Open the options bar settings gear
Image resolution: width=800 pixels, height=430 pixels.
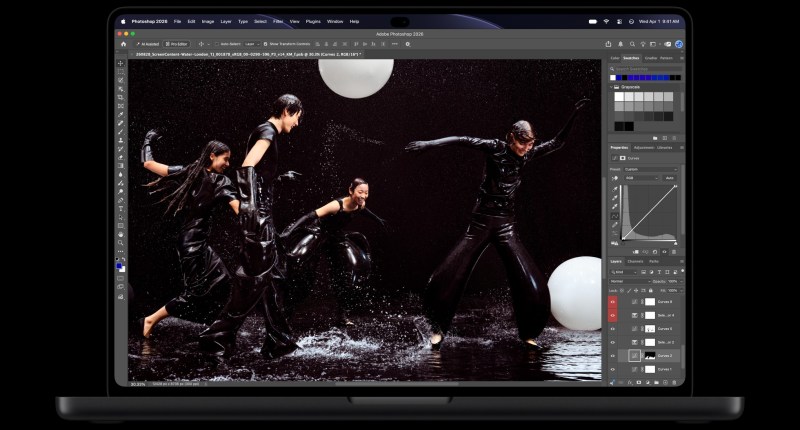pos(408,44)
